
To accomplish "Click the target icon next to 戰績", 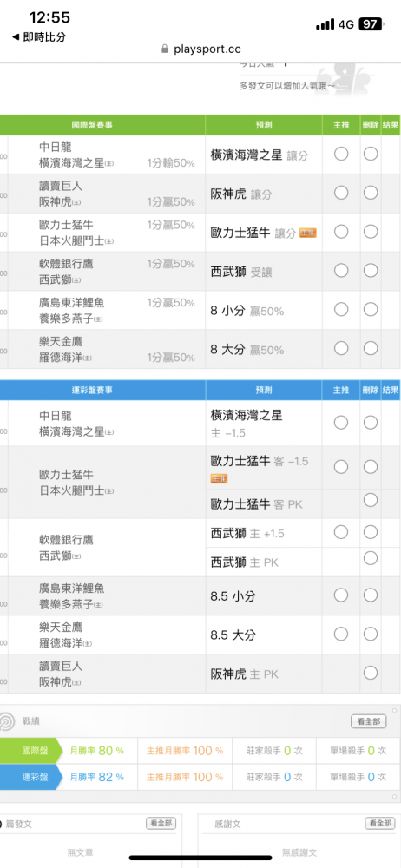I will pyautogui.click(x=7, y=721).
